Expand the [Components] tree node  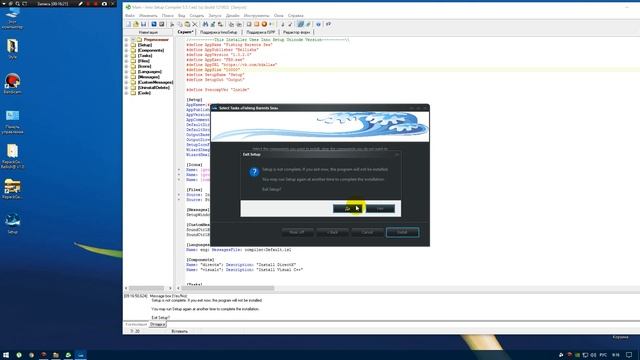[127, 51]
